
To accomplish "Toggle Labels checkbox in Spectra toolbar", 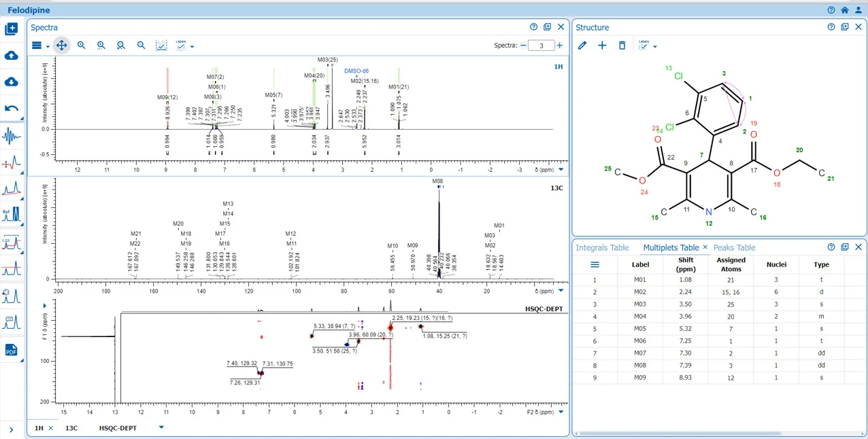I will [x=181, y=46].
